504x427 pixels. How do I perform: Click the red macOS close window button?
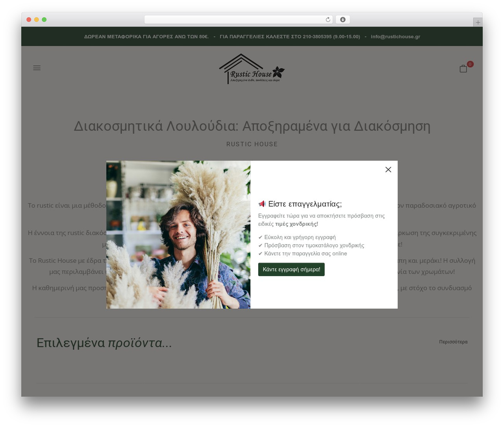pyautogui.click(x=29, y=20)
